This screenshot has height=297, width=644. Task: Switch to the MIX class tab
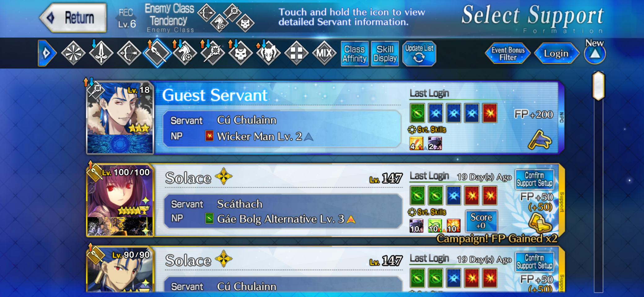[x=324, y=53]
